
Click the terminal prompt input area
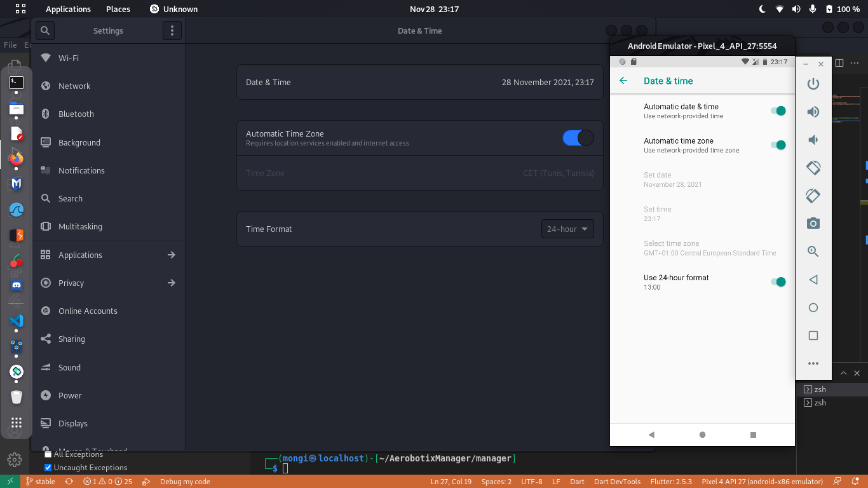(x=285, y=468)
